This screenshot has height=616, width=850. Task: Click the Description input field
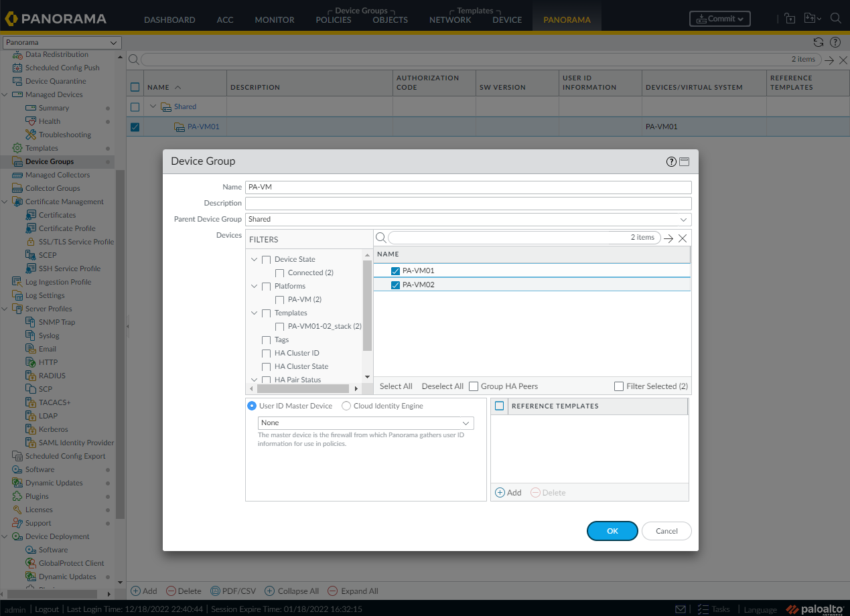coord(468,204)
